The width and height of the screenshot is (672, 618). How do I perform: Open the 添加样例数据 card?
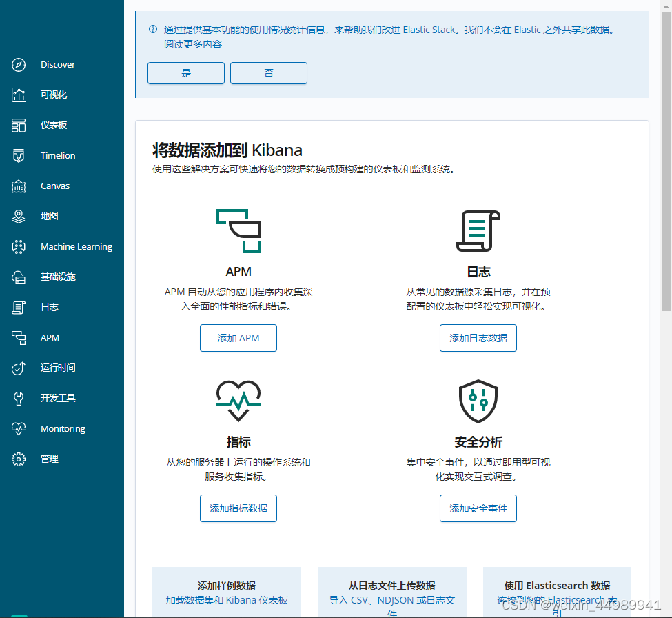point(227,592)
